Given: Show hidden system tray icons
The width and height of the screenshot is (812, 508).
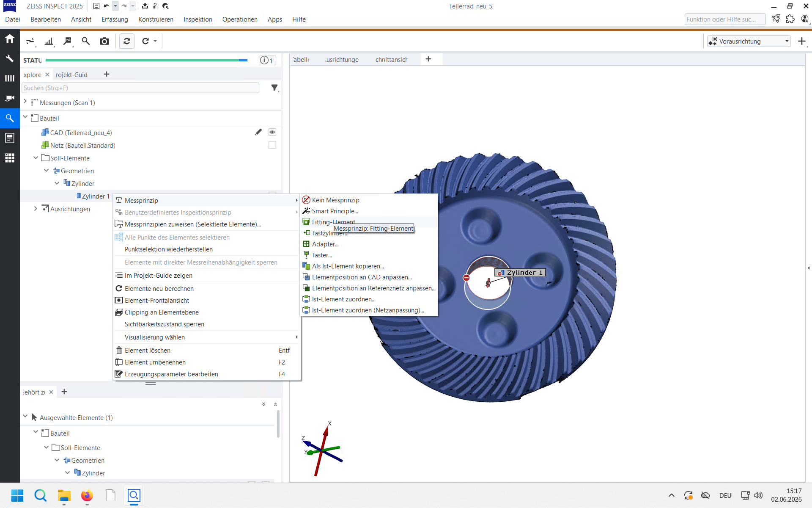Looking at the screenshot, I should 672,495.
